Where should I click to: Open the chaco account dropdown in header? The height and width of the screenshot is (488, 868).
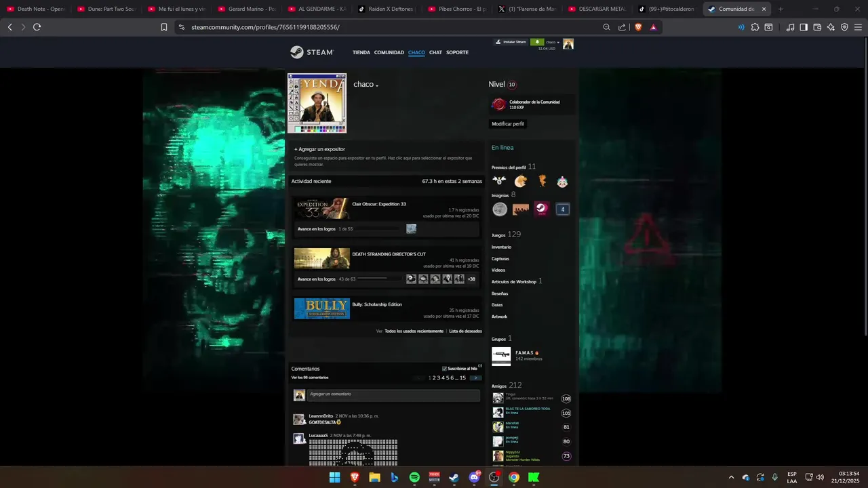click(553, 42)
